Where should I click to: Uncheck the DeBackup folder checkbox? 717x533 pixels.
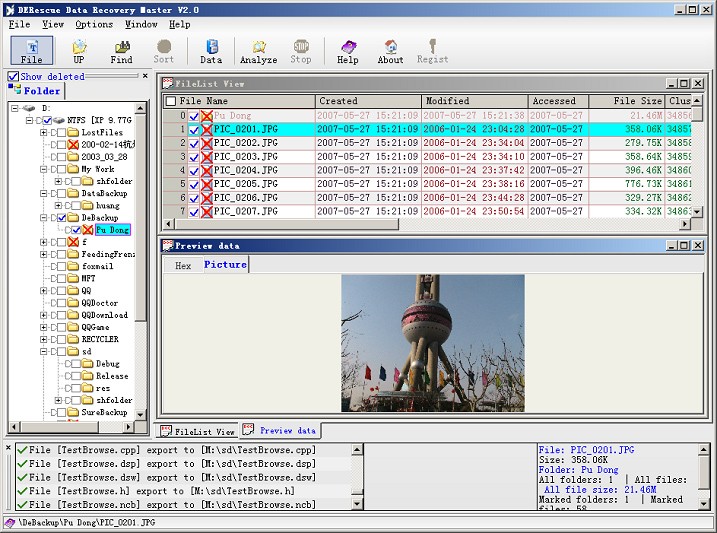point(62,218)
